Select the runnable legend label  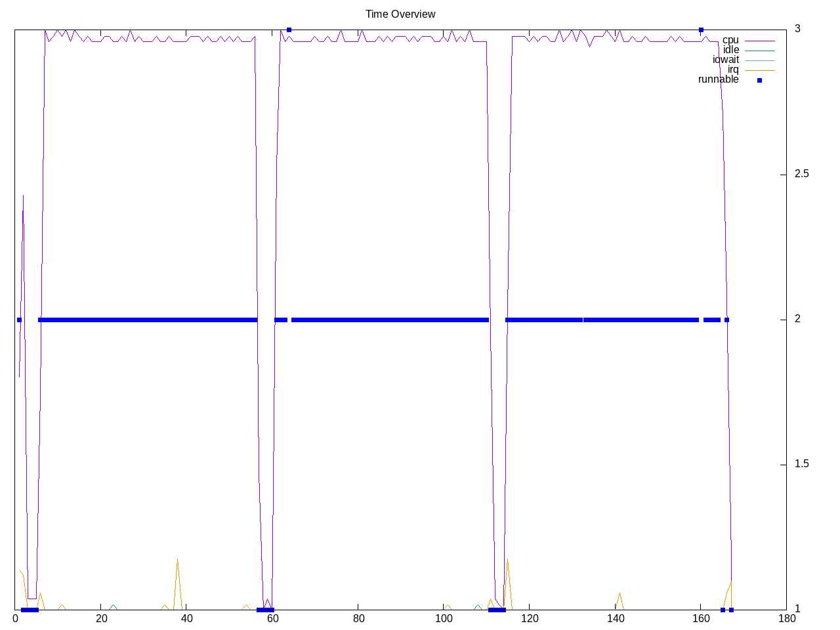[x=718, y=79]
